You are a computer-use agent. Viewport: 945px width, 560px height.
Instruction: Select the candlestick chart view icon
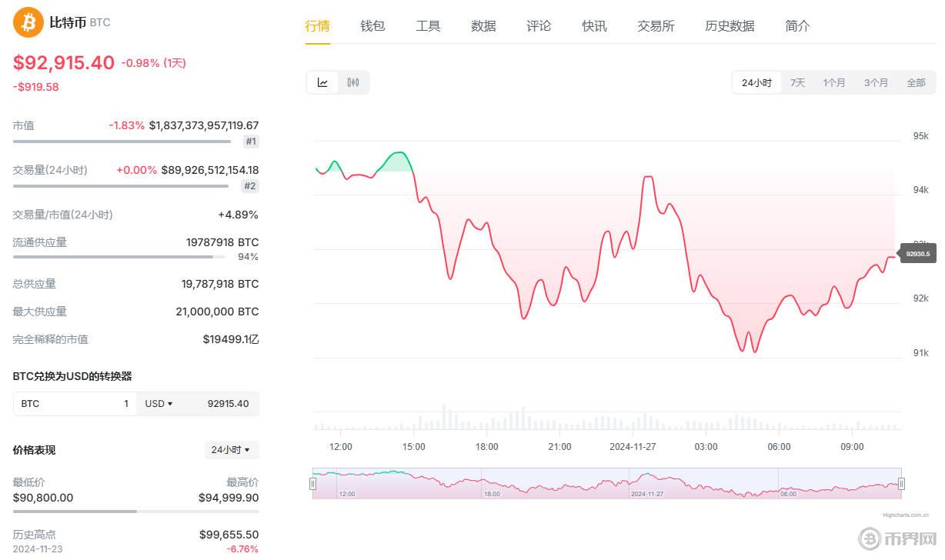point(352,82)
